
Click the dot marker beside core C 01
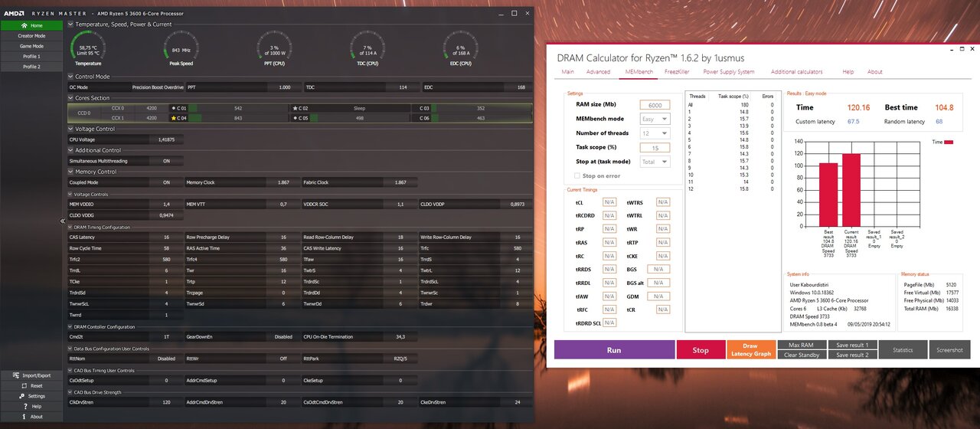click(x=173, y=108)
